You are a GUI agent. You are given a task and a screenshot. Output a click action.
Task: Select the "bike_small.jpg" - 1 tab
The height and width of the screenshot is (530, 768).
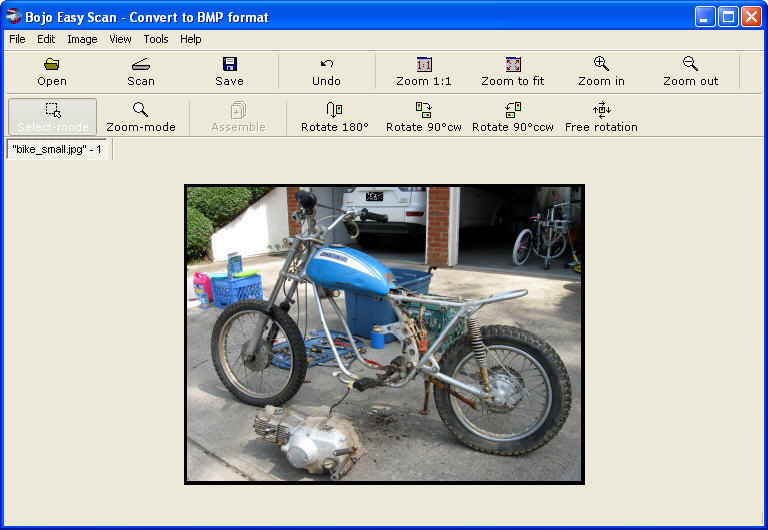point(57,149)
